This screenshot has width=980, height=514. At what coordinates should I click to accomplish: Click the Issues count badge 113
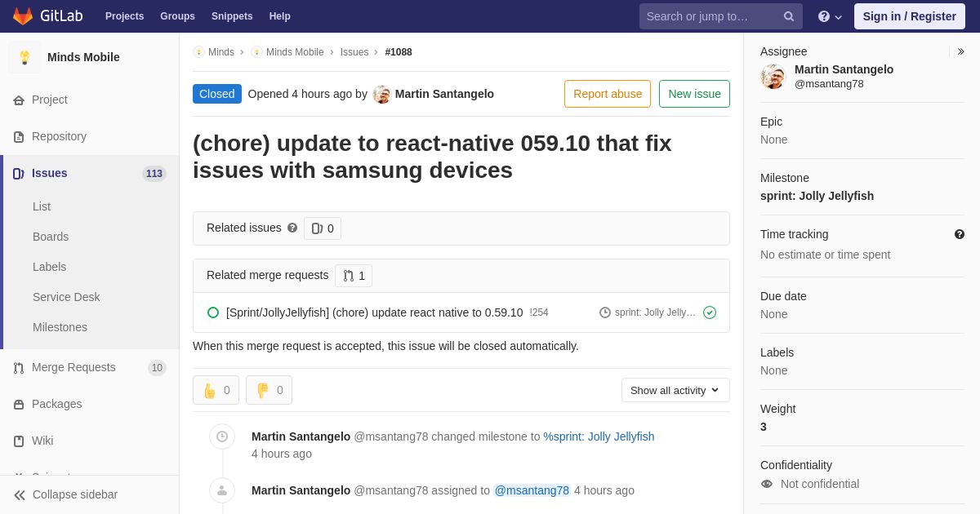coord(154,174)
